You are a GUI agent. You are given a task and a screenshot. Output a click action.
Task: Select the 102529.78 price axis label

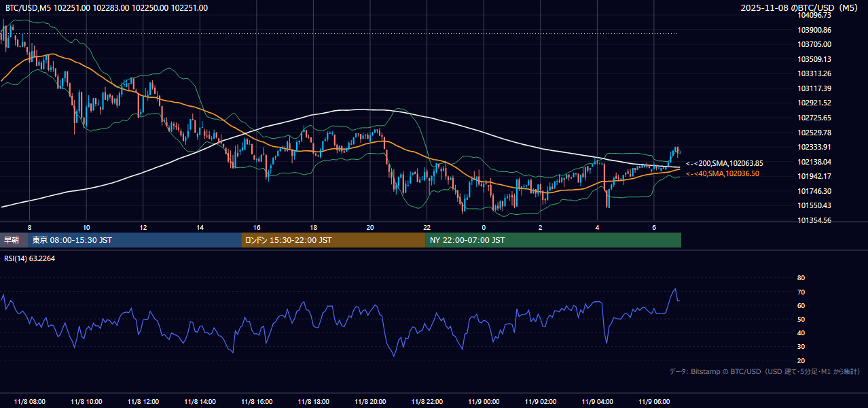pyautogui.click(x=814, y=133)
